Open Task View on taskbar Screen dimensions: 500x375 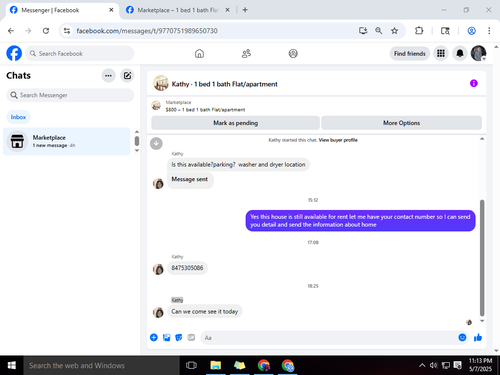(191, 366)
